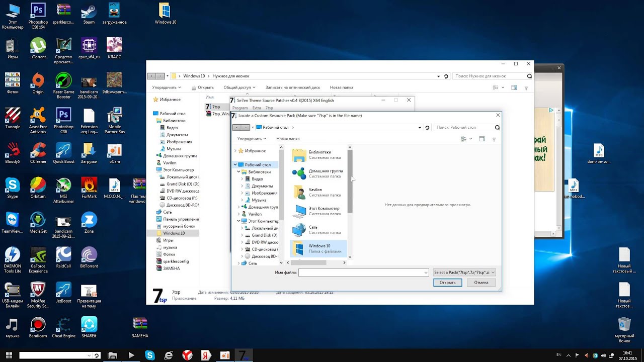Open Общий доступ dropdown in Explorer toolbar
Image resolution: width=644 pixels, height=362 pixels.
[x=240, y=87]
